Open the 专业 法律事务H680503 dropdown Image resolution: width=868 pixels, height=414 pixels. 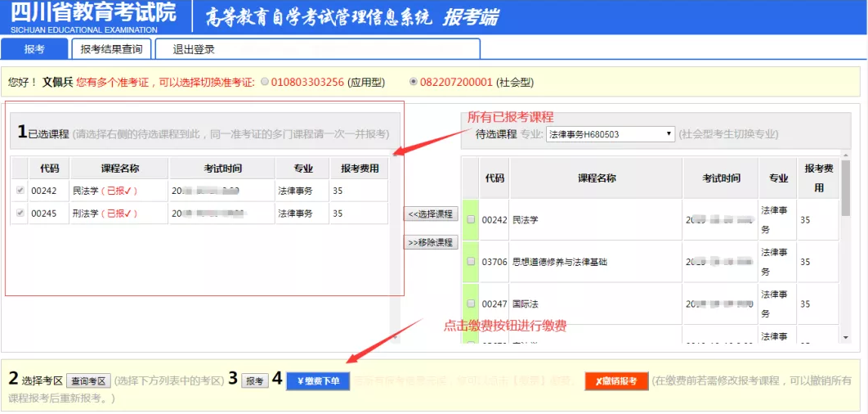point(611,134)
